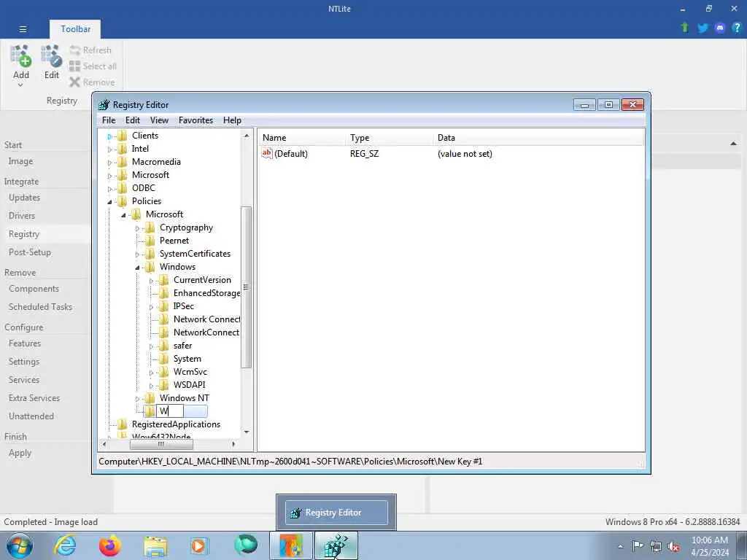Image resolution: width=747 pixels, height=560 pixels.
Task: Expand the Windows NT key
Action: click(x=137, y=399)
